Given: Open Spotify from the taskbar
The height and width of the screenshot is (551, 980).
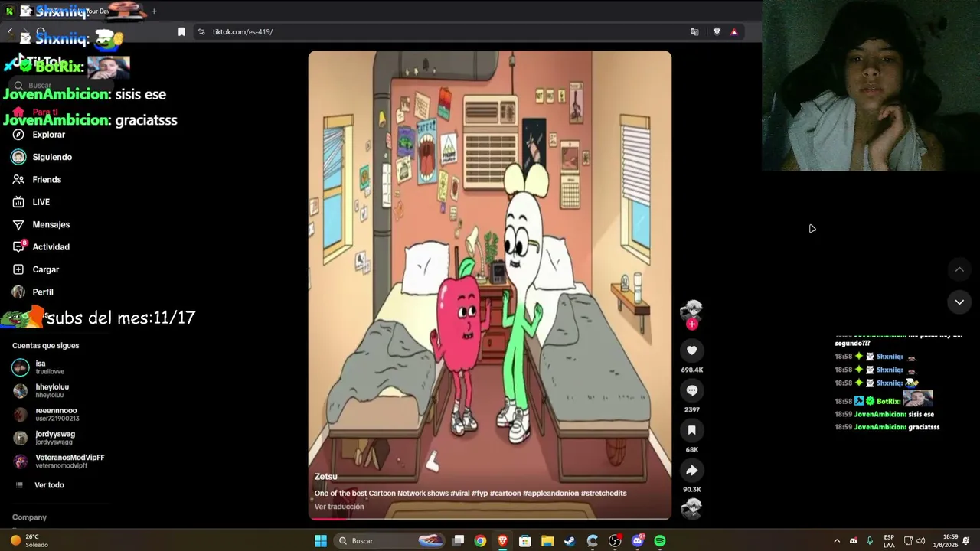Looking at the screenshot, I should tap(660, 541).
